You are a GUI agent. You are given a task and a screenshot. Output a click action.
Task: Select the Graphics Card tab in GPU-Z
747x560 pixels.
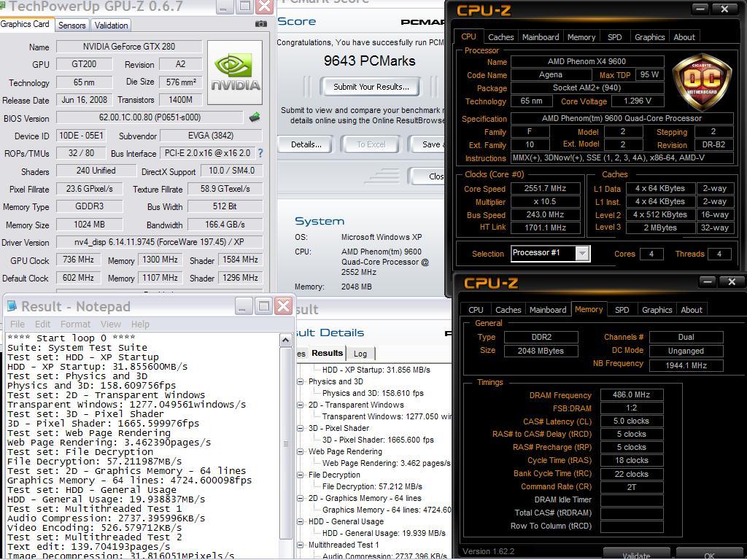[26, 24]
